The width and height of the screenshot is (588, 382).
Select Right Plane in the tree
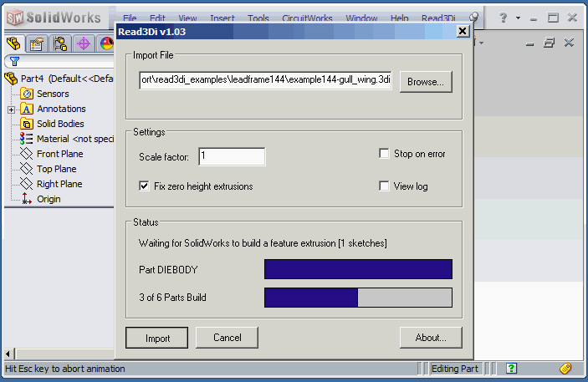coord(59,184)
